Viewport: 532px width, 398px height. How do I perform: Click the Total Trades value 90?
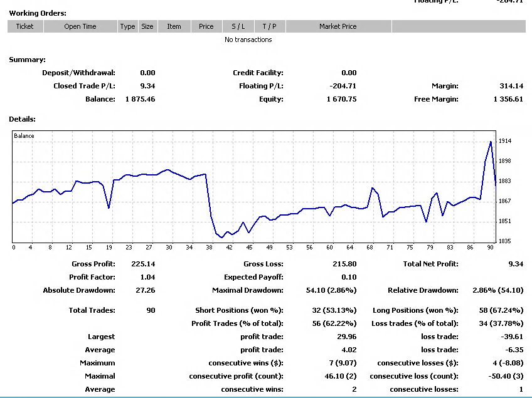pos(151,310)
